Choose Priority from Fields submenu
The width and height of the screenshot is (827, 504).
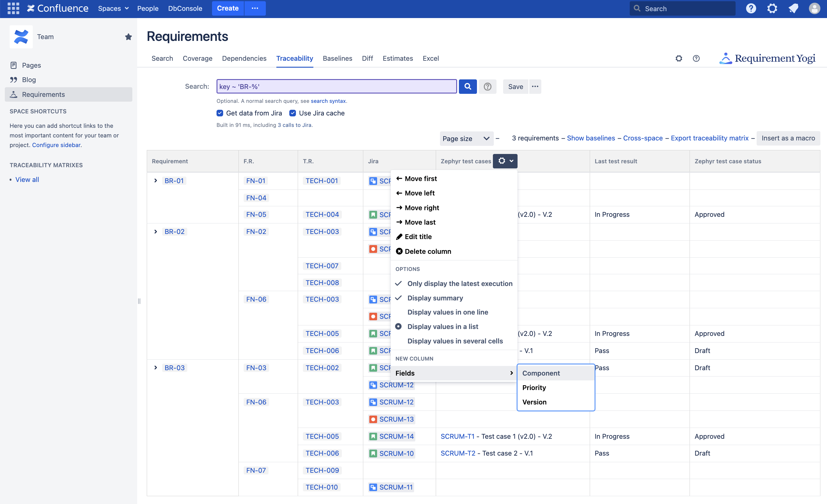(x=534, y=388)
